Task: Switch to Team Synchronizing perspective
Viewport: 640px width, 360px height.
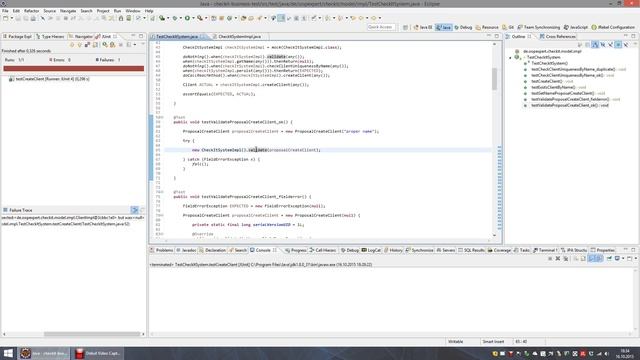Action: coord(539,27)
